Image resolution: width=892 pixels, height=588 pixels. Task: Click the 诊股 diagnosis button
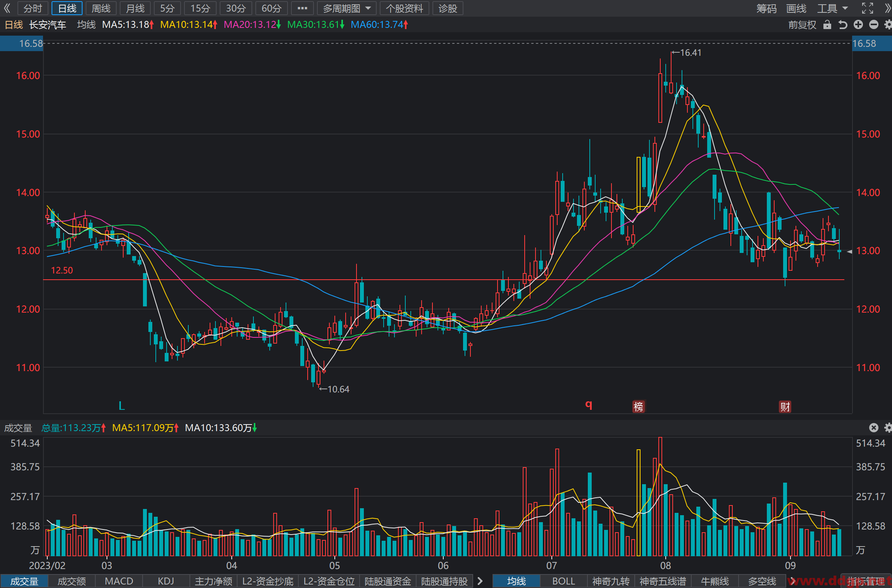[448, 8]
